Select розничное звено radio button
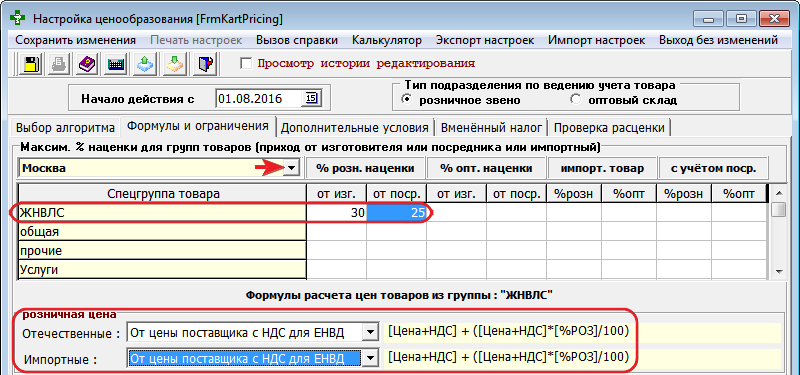Viewport: 800px width, 375px height. click(407, 99)
